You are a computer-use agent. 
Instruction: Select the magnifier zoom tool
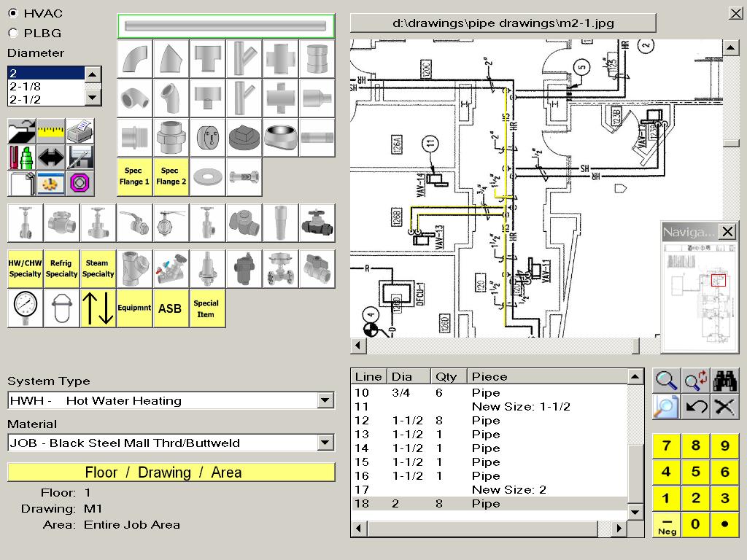pyautogui.click(x=667, y=378)
